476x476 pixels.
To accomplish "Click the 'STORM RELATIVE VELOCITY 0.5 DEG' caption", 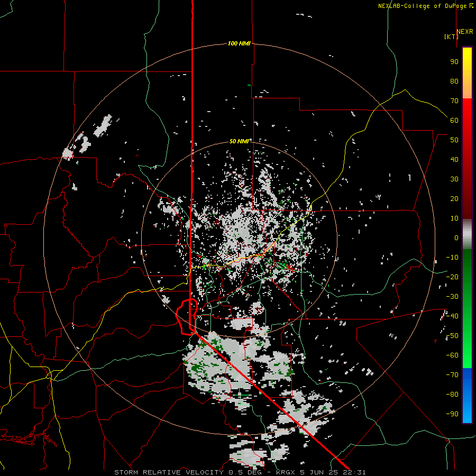I will (188, 472).
